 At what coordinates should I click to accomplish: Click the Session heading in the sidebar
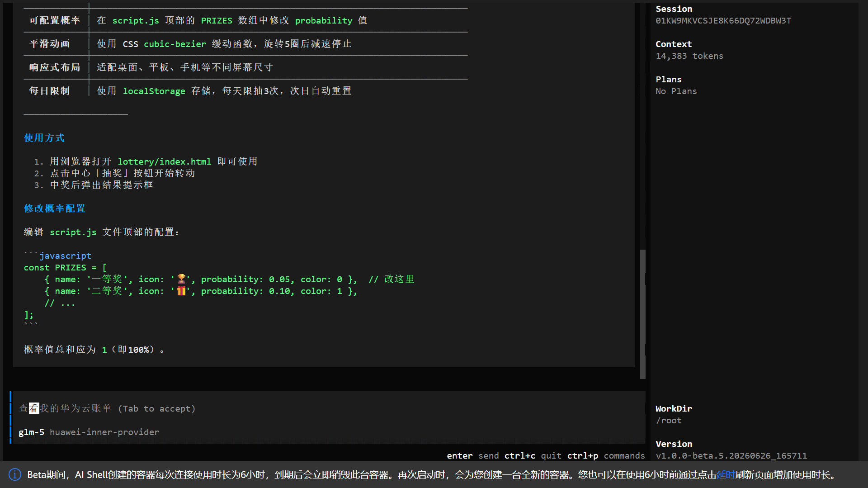pos(674,9)
